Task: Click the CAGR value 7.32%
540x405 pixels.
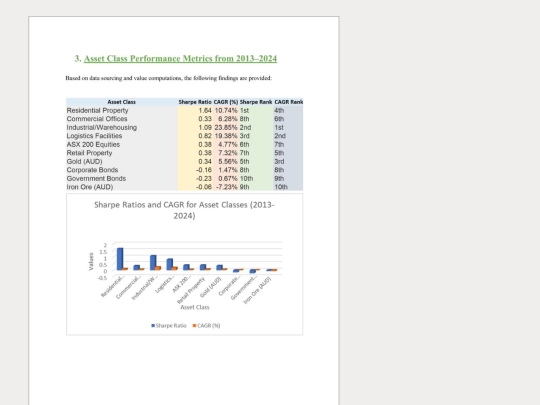Action: 228,153
